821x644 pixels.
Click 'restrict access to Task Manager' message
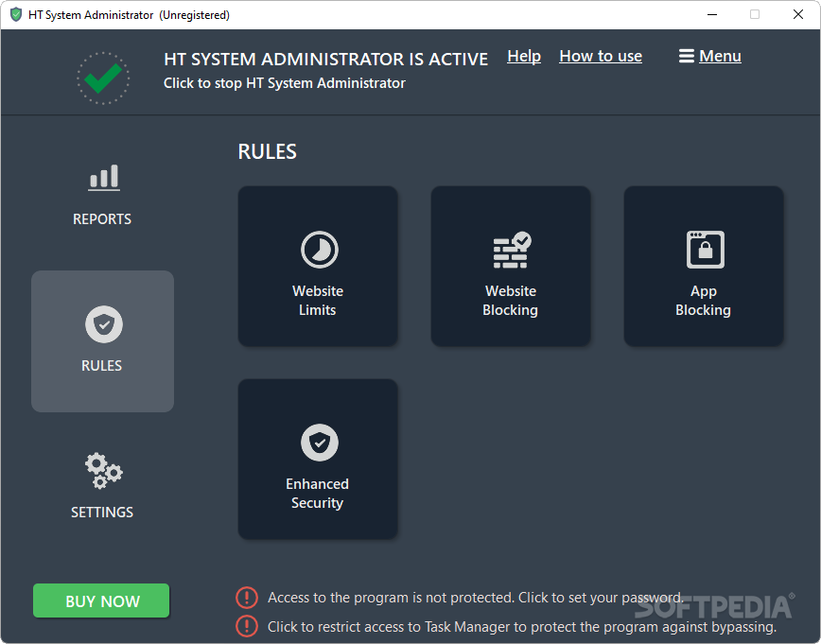[x=522, y=627]
